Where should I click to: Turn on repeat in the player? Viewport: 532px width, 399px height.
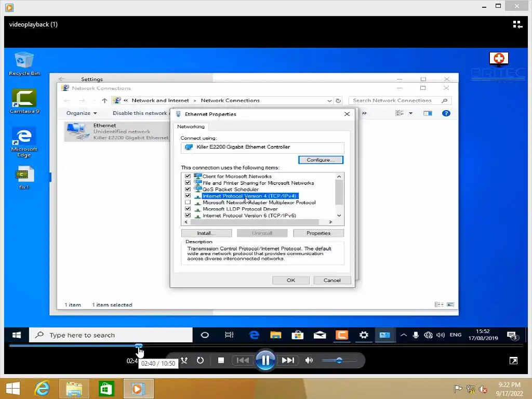[x=200, y=361]
